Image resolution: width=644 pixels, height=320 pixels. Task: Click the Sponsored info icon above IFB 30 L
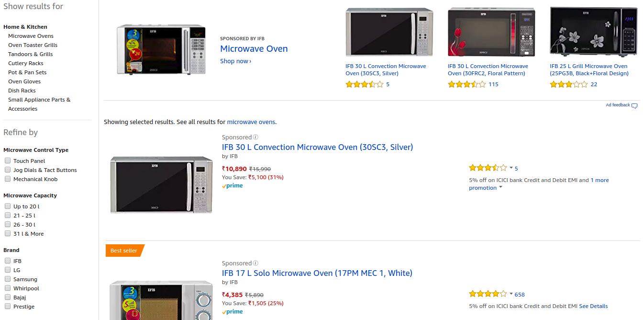(x=255, y=137)
